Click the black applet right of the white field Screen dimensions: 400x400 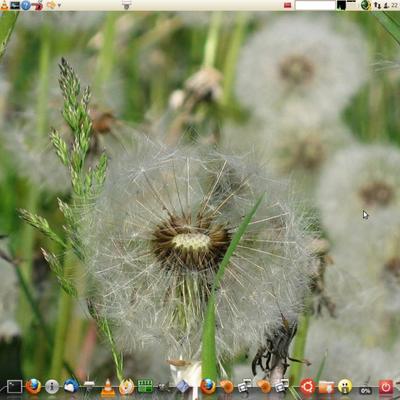click(342, 5)
